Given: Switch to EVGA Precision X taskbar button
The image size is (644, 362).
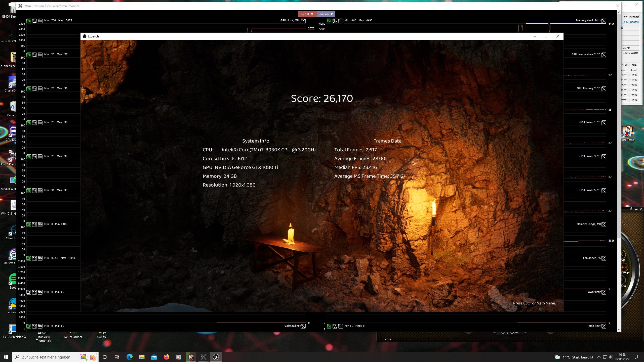Looking at the screenshot, I should (203, 357).
